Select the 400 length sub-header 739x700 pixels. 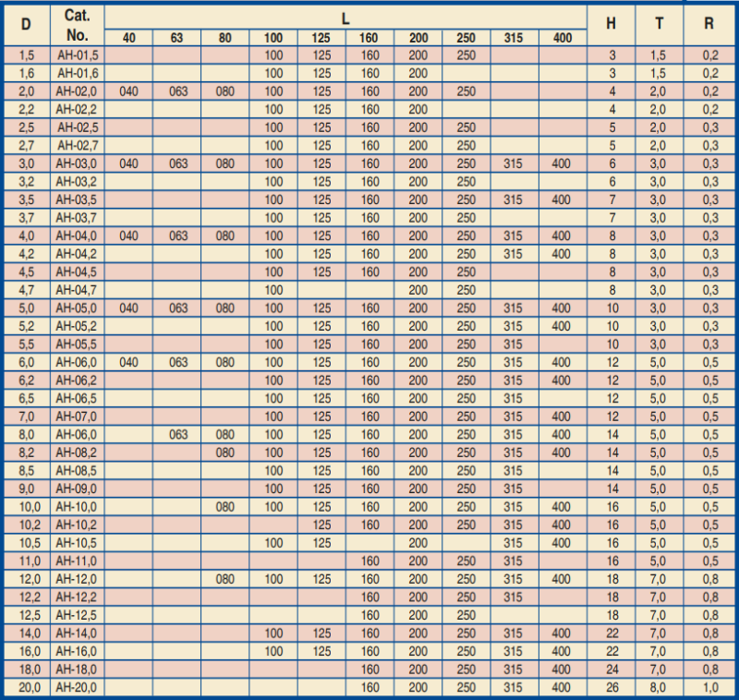click(562, 38)
